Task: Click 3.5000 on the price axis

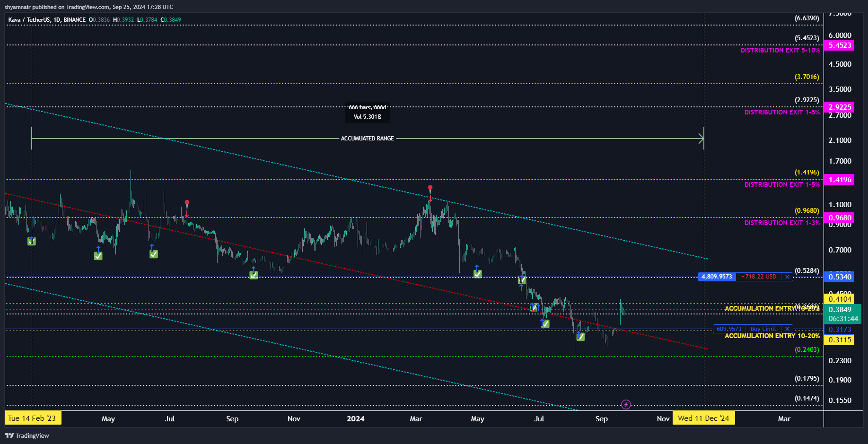Action: click(x=840, y=89)
